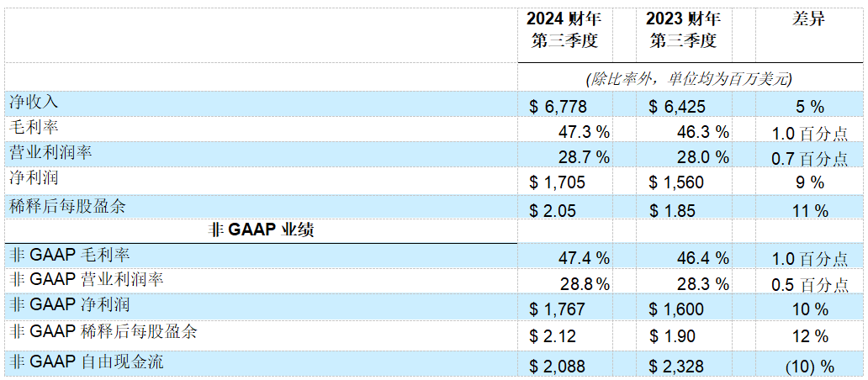Select the 28.0 % operating margin cell
This screenshot has height=380, width=868.
(699, 158)
